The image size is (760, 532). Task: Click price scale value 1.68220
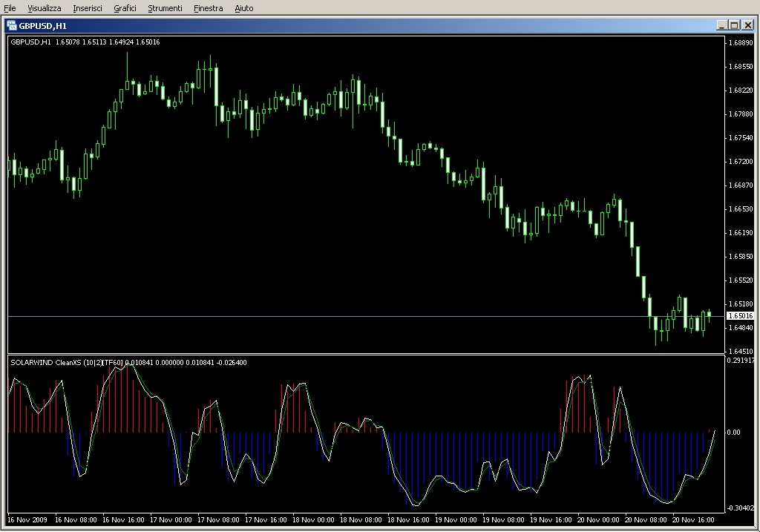pos(741,90)
